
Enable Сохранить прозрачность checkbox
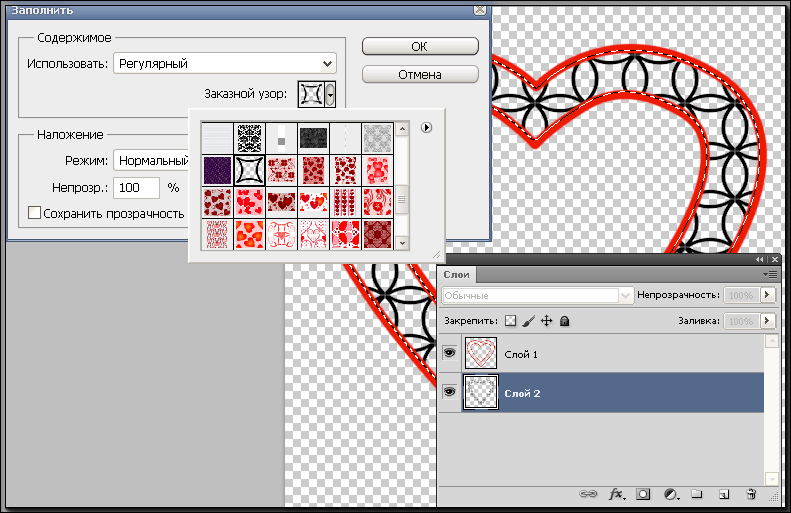coord(34,213)
